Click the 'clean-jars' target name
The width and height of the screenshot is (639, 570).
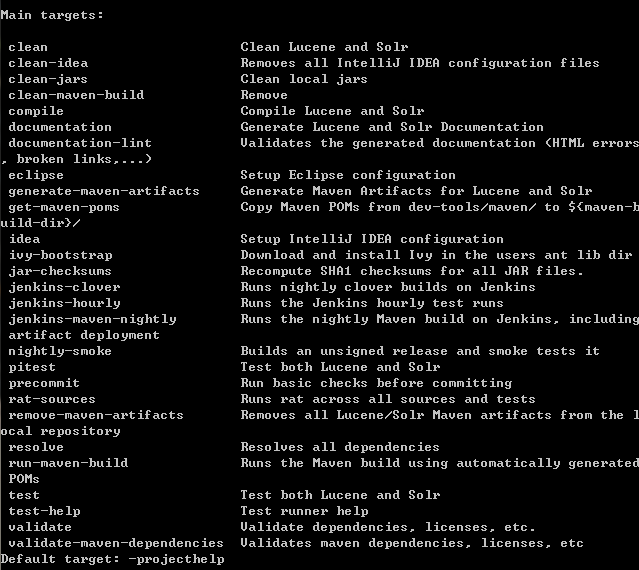coord(48,79)
